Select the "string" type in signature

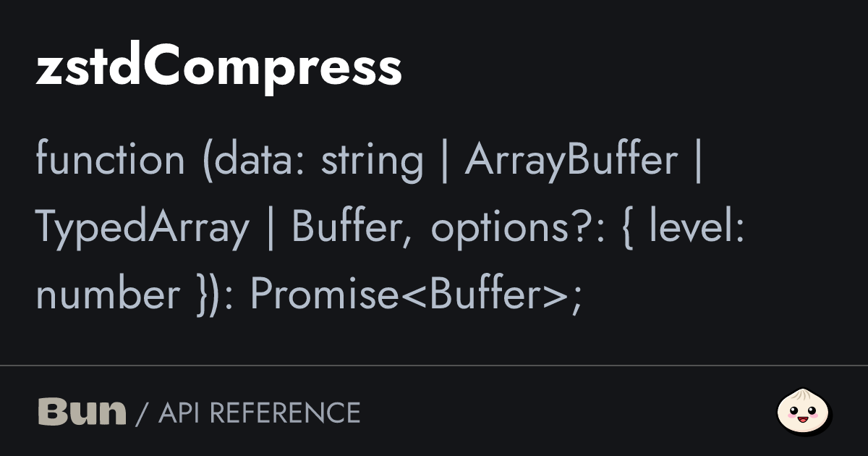(372, 160)
